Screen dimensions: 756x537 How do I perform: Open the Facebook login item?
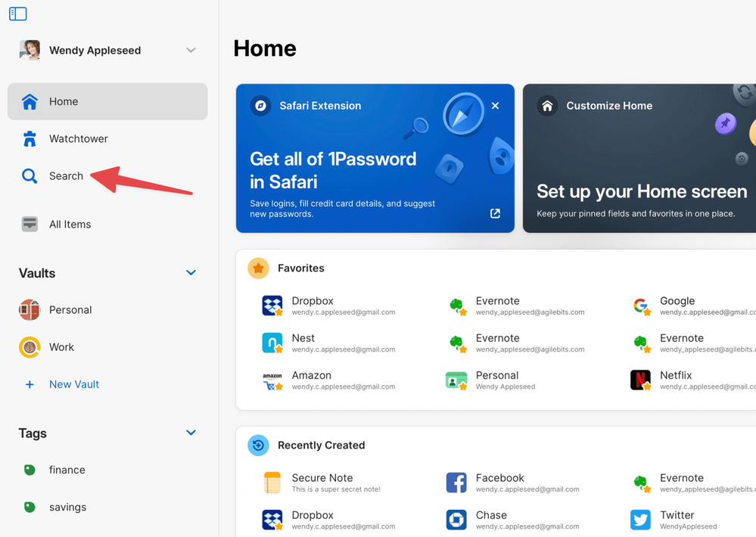pyautogui.click(x=499, y=483)
